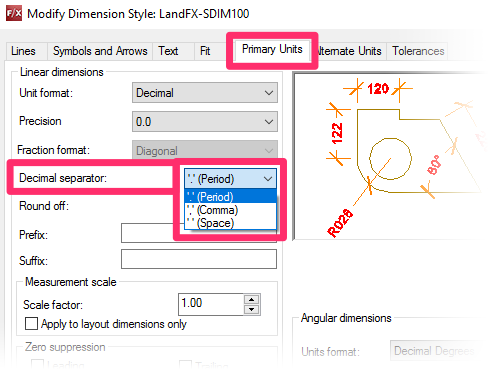Viewport: 491px width, 376px height.
Task: Switch to the Text tab
Action: pos(168,51)
